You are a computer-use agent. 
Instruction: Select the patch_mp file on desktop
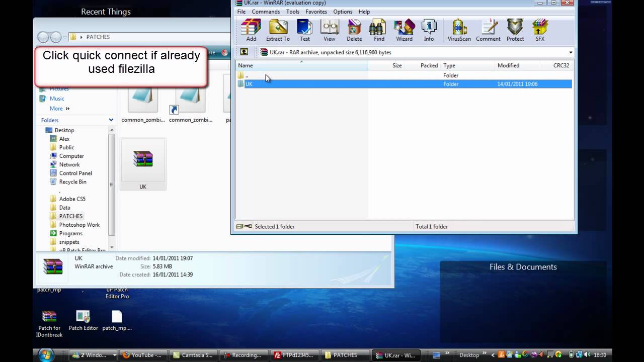[117, 320]
